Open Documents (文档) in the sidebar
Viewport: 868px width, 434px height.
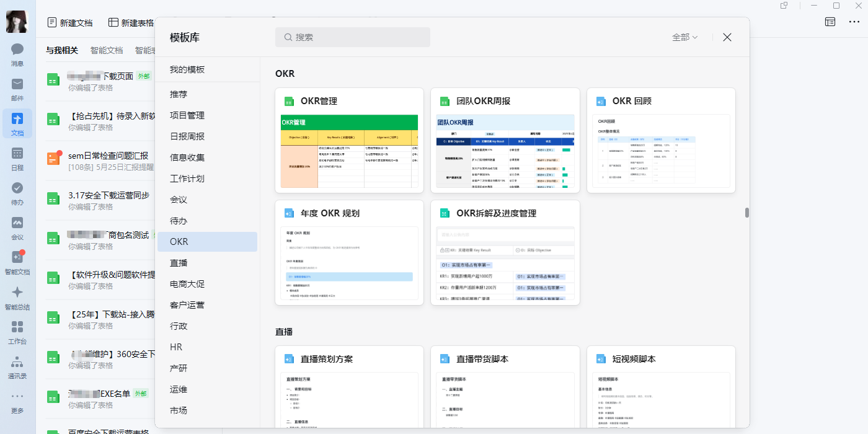click(17, 124)
